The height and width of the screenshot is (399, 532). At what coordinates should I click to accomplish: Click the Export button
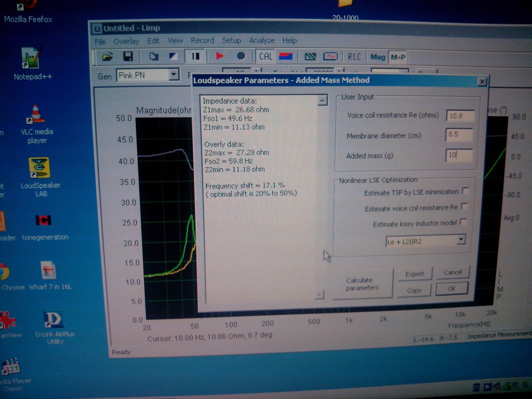415,274
